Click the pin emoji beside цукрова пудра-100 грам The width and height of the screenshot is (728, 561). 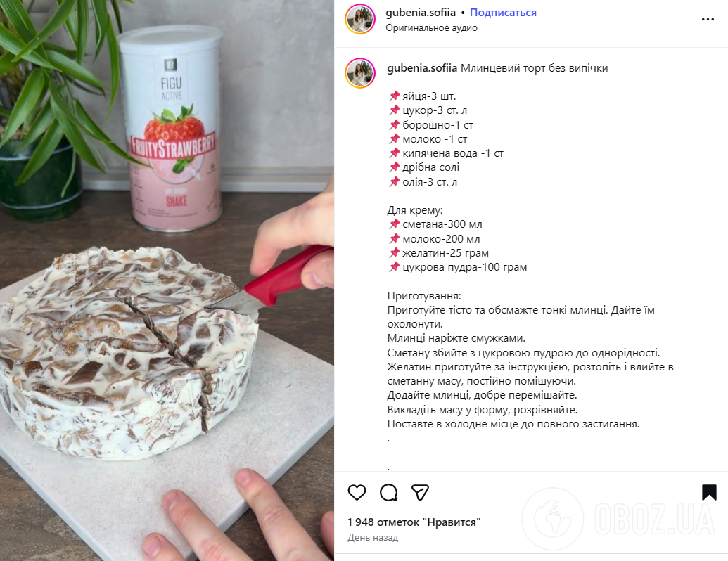coord(394,267)
